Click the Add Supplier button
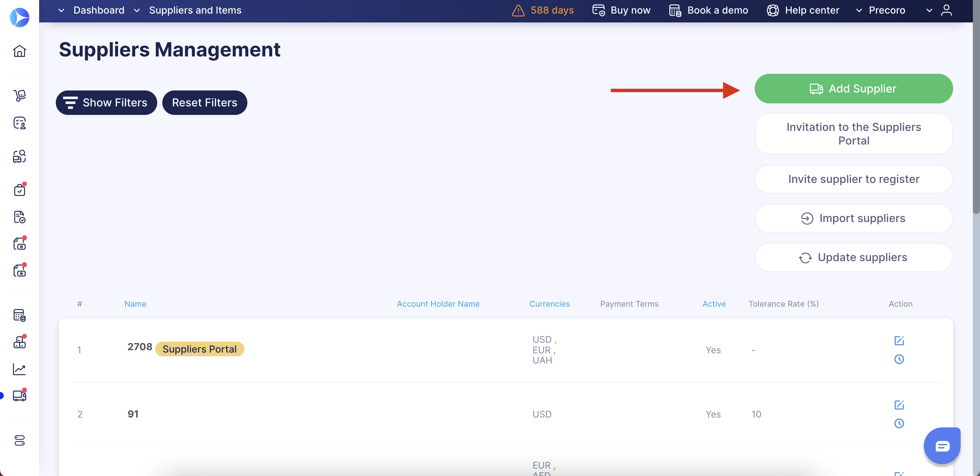Viewport: 980px width, 476px height. coord(853,89)
